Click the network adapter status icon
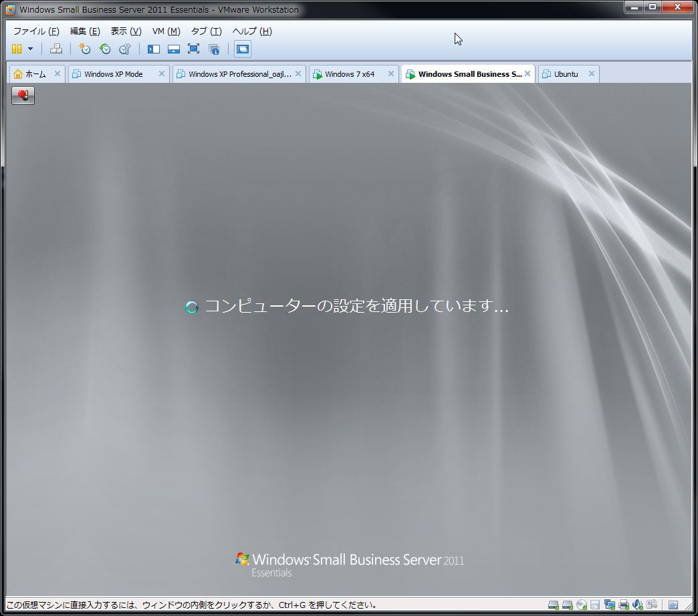 tap(610, 605)
